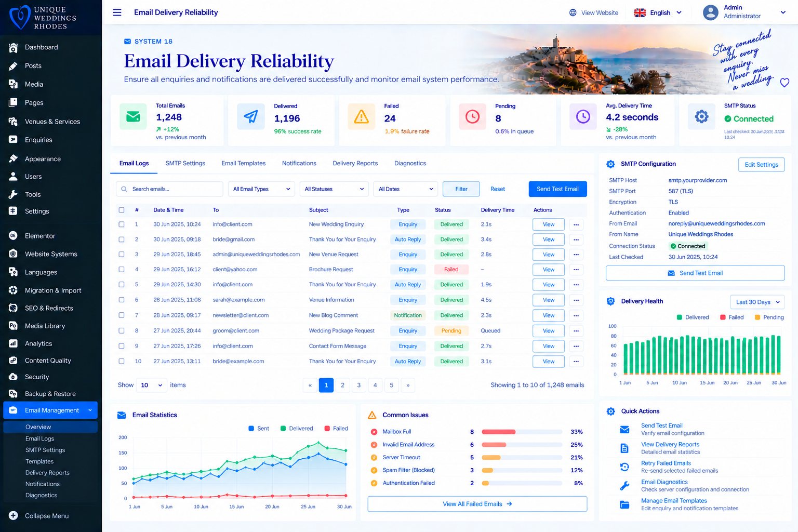Click the Posts pin icon
The height and width of the screenshot is (532, 798).
(x=14, y=66)
